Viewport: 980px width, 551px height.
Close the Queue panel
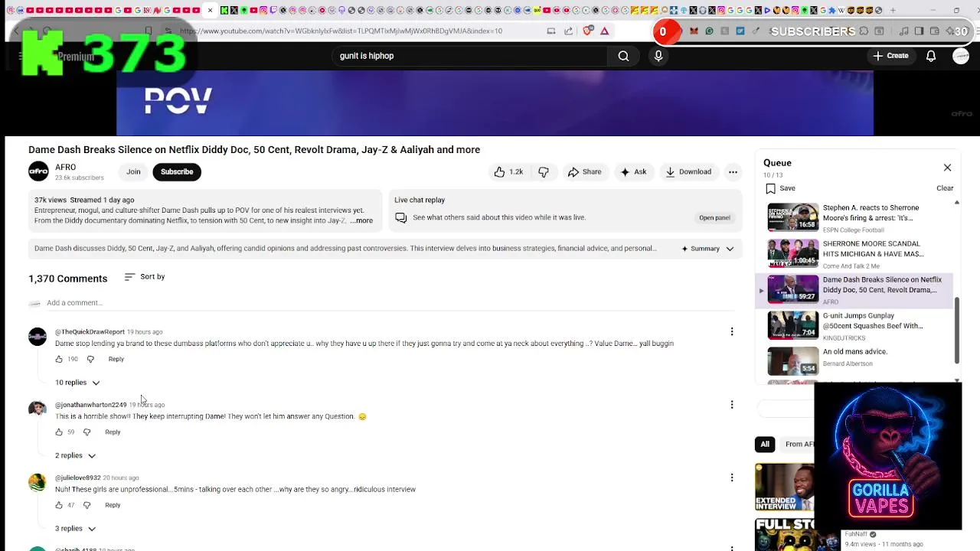click(x=947, y=168)
